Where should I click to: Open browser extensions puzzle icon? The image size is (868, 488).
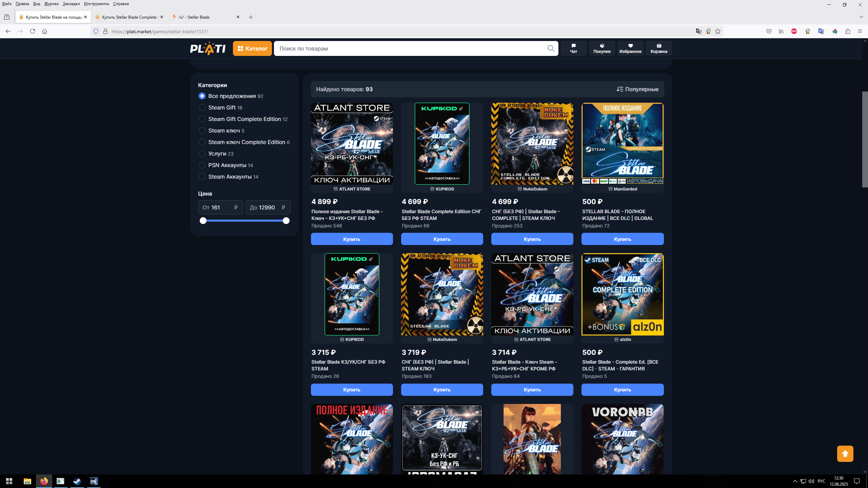pos(848,31)
